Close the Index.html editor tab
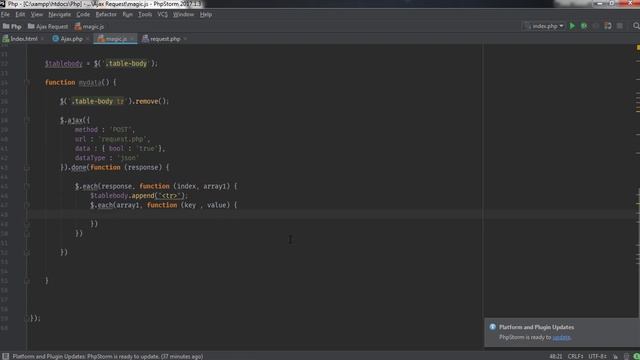The image size is (640, 360). pyautogui.click(x=42, y=39)
